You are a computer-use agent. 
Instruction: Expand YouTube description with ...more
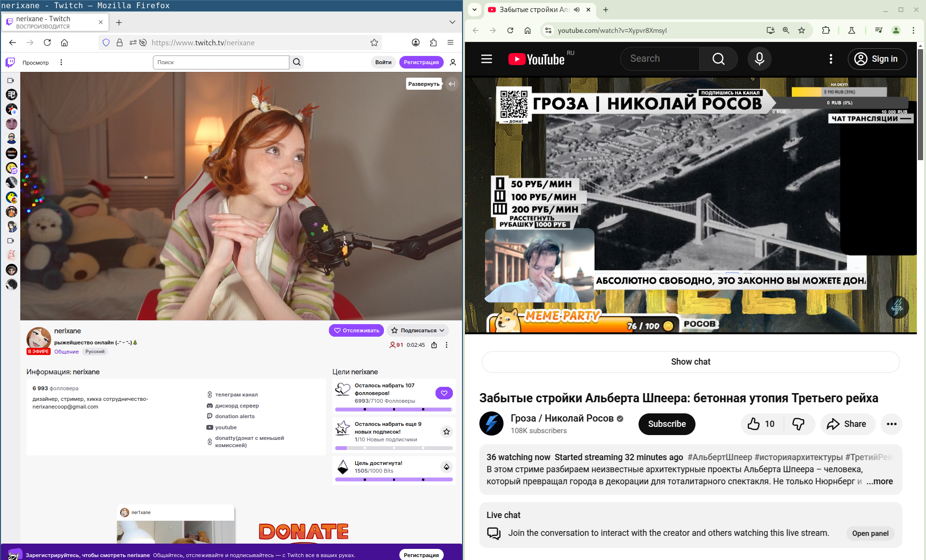[879, 481]
